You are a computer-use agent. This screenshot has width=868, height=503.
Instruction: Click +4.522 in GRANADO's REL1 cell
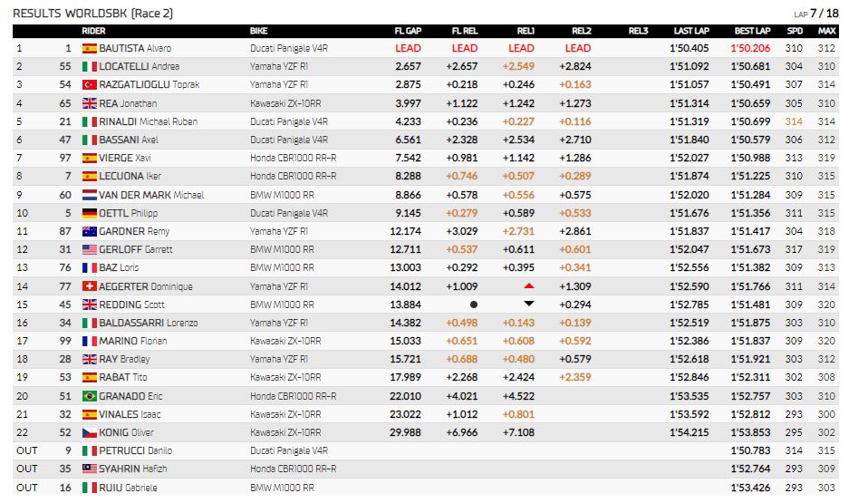coord(518,396)
